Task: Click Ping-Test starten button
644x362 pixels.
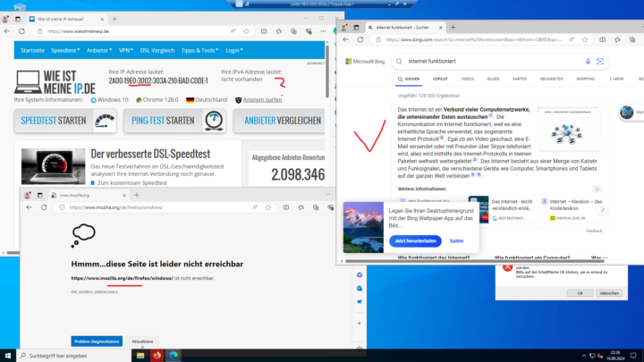Action: (x=174, y=121)
